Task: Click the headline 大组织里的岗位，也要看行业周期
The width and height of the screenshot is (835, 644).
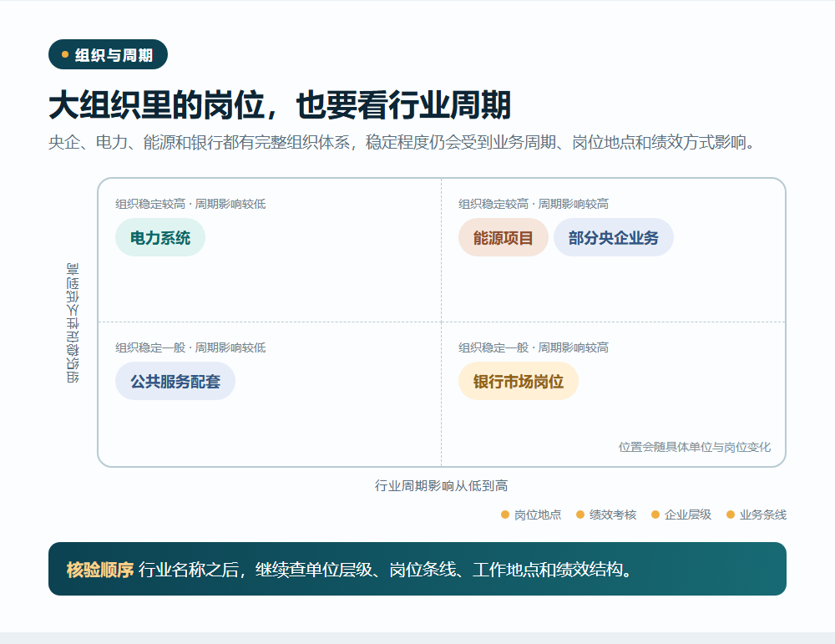Action: pyautogui.click(x=280, y=105)
